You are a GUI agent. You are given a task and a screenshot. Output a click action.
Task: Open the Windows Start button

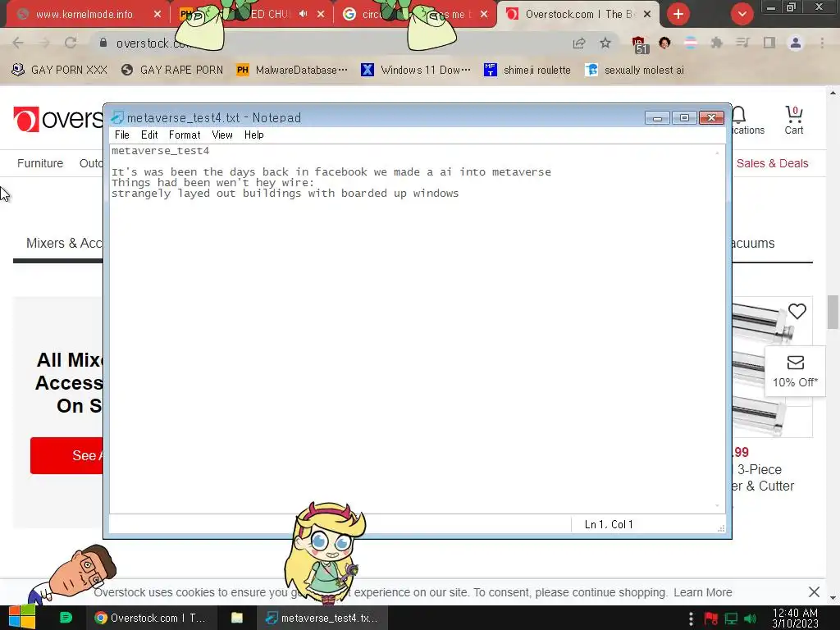[x=22, y=618]
